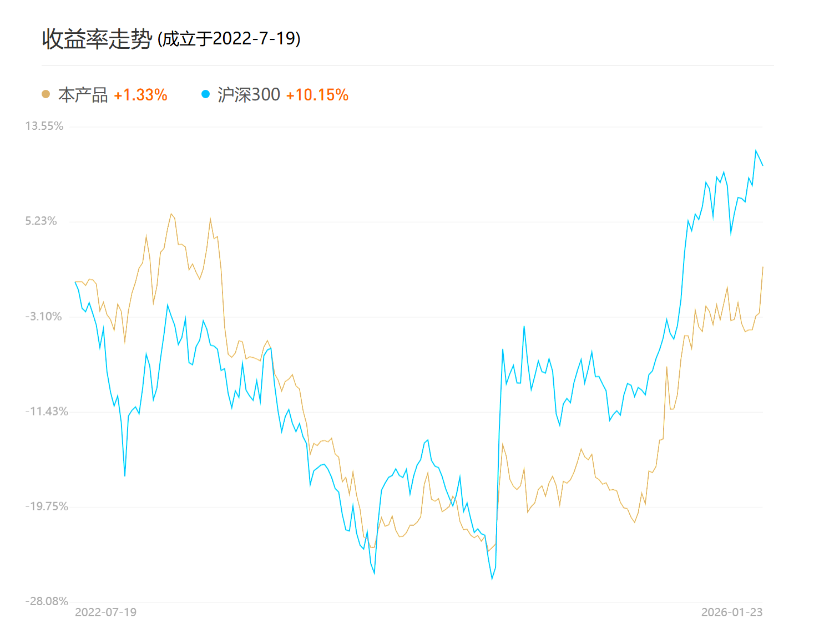Click the +1.33% product return value

click(140, 95)
